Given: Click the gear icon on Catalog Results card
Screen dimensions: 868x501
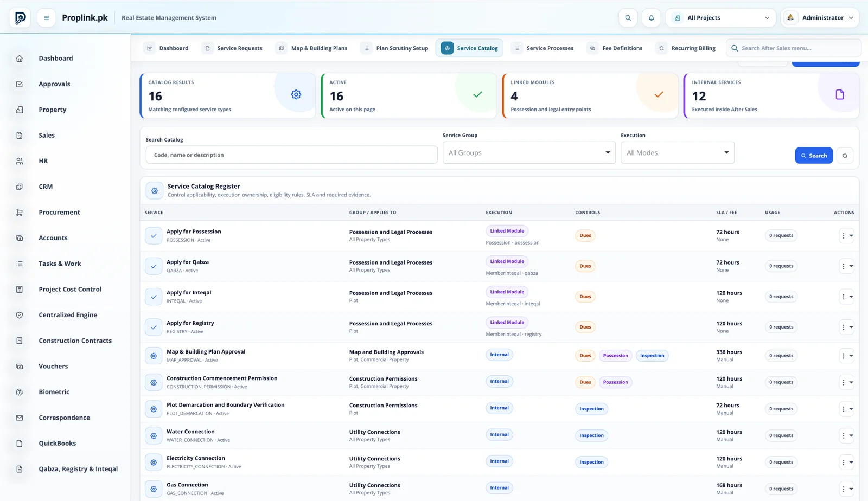Looking at the screenshot, I should pos(296,94).
